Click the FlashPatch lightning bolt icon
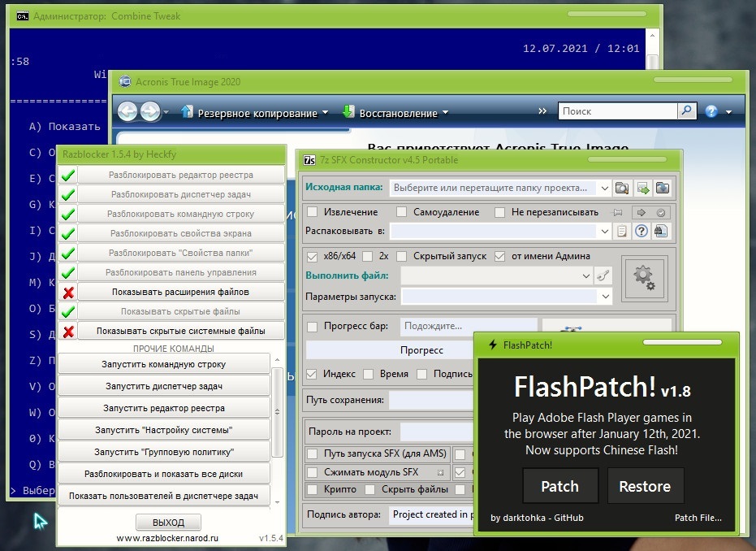The image size is (756, 551). click(493, 345)
